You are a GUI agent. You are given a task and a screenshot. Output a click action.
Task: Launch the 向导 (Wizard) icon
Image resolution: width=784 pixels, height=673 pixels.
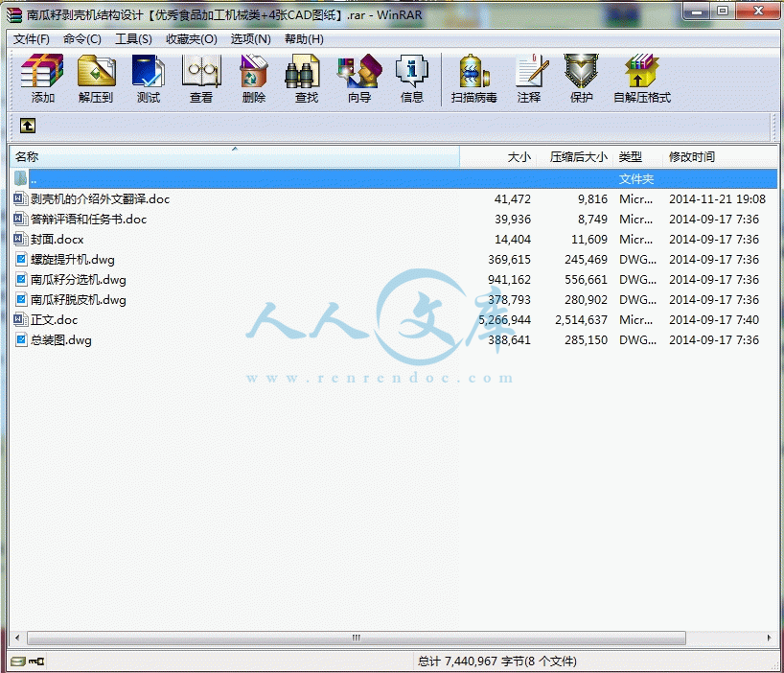pyautogui.click(x=359, y=71)
